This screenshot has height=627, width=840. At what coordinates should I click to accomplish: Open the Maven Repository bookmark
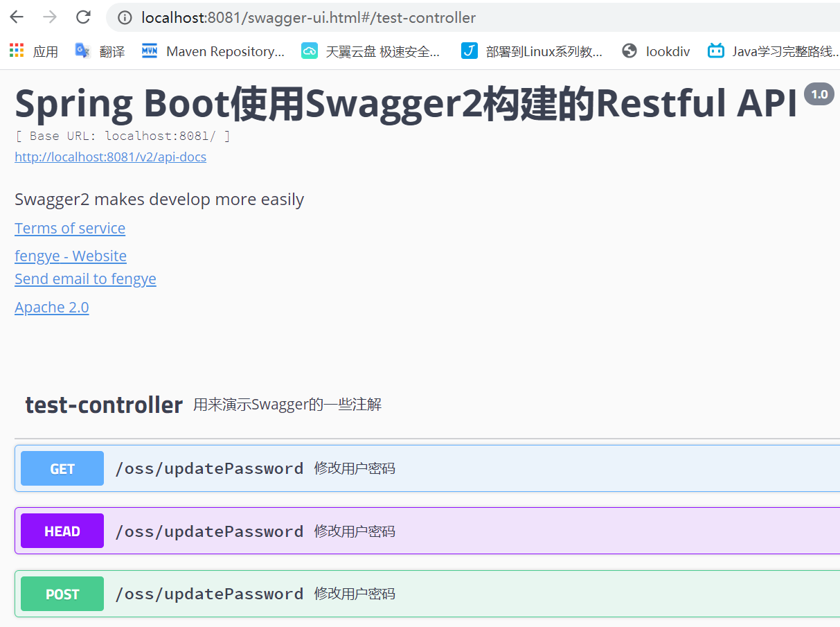[213, 51]
